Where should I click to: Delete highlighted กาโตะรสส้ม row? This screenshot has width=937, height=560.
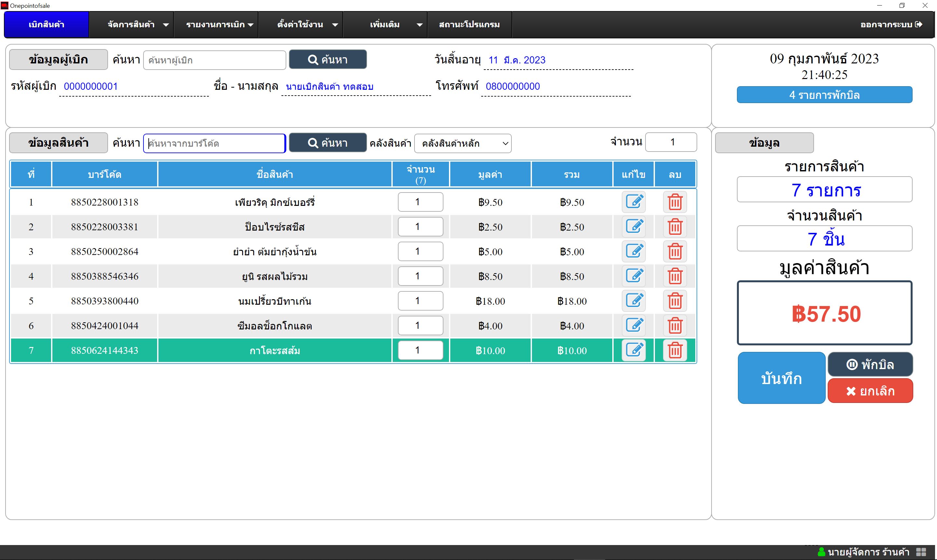[675, 350]
